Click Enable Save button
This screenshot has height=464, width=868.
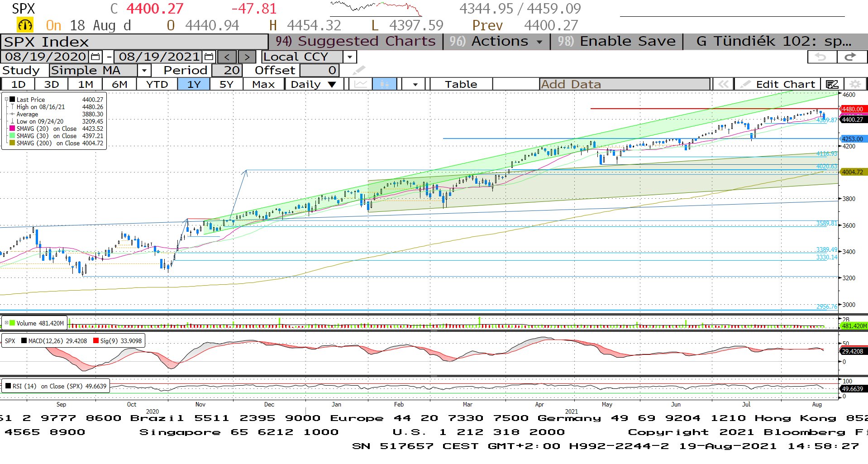click(x=617, y=41)
